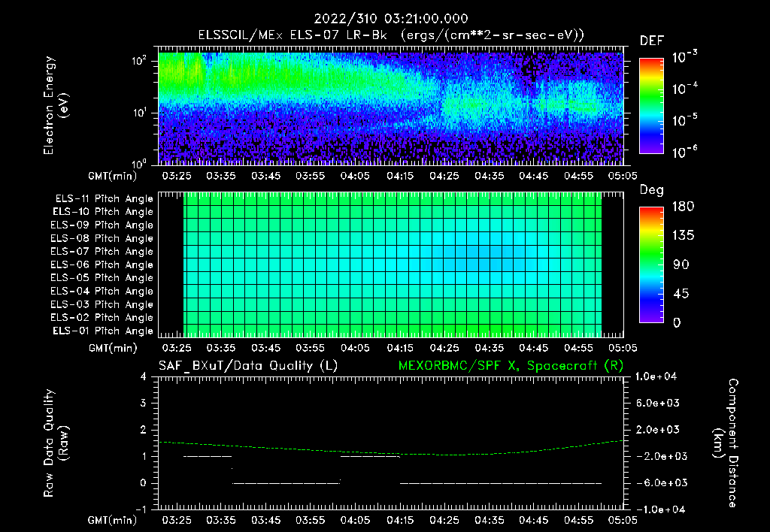Click the 1.0e+04 right axis value
This screenshot has width=770, height=532.
656,376
